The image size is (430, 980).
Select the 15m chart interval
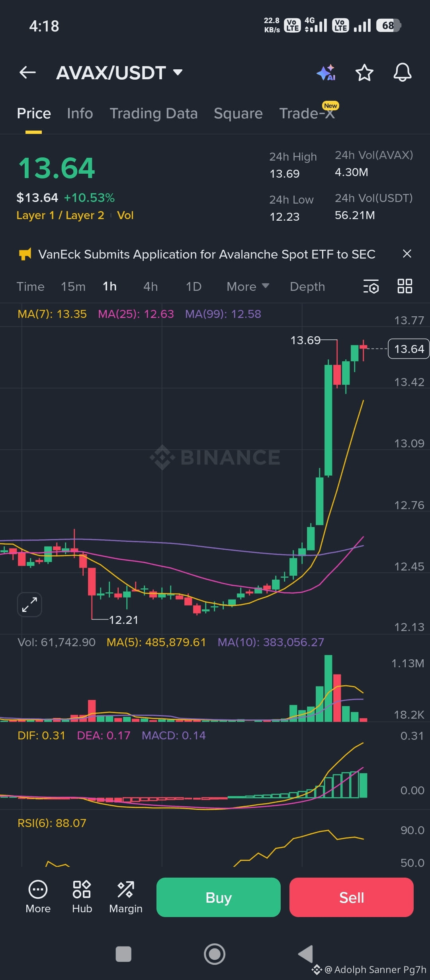point(73,286)
